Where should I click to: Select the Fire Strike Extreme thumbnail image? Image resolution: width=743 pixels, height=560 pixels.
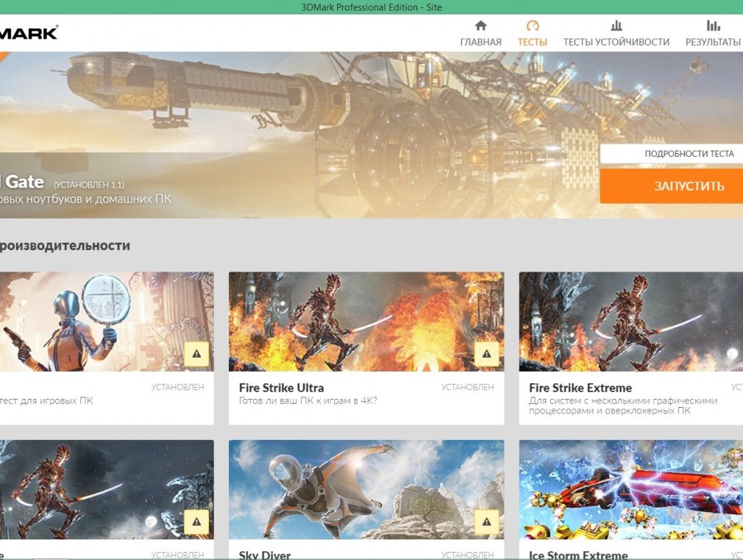coord(631,322)
